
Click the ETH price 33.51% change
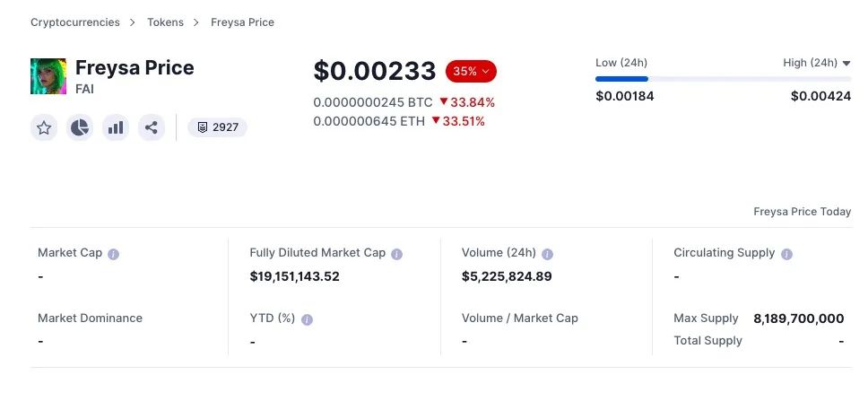(x=458, y=121)
